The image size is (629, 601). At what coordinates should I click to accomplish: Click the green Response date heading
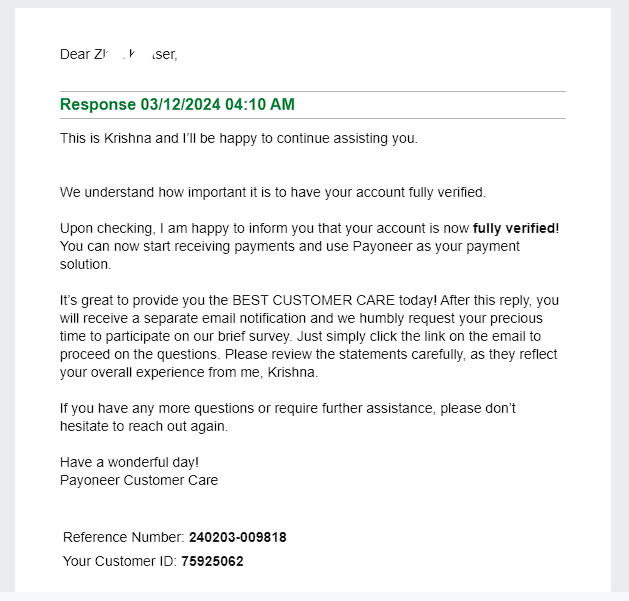177,104
